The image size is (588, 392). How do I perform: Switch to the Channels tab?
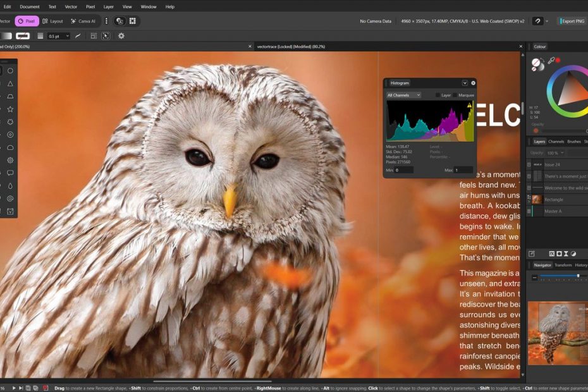click(556, 142)
